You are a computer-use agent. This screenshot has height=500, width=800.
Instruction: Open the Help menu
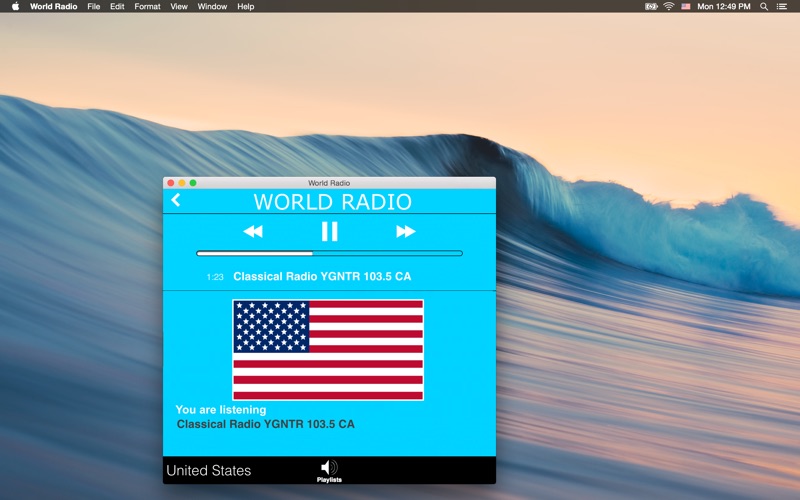245,7
